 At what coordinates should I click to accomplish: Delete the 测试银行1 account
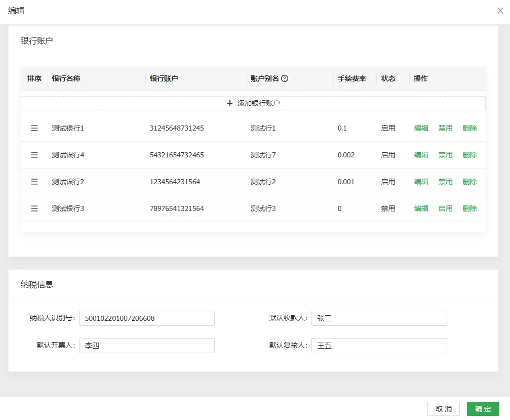click(469, 128)
